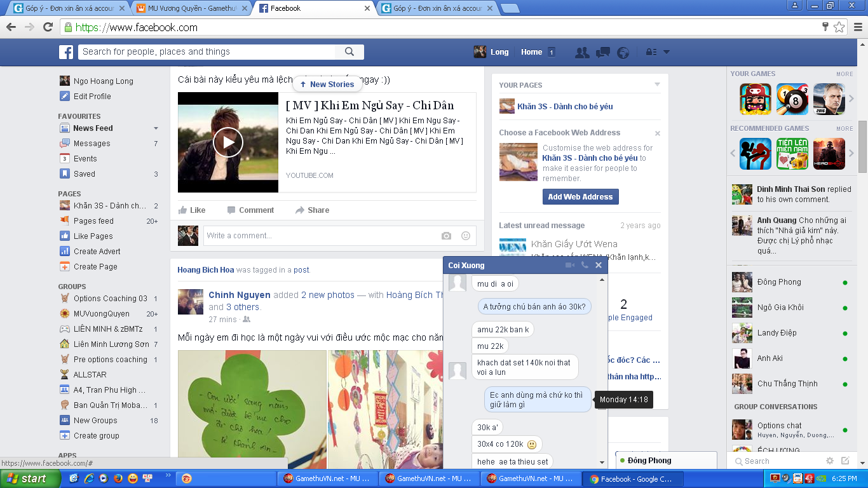Open Tiến Lên Miền Nam game icon
Image resolution: width=868 pixels, height=488 pixels.
(792, 154)
